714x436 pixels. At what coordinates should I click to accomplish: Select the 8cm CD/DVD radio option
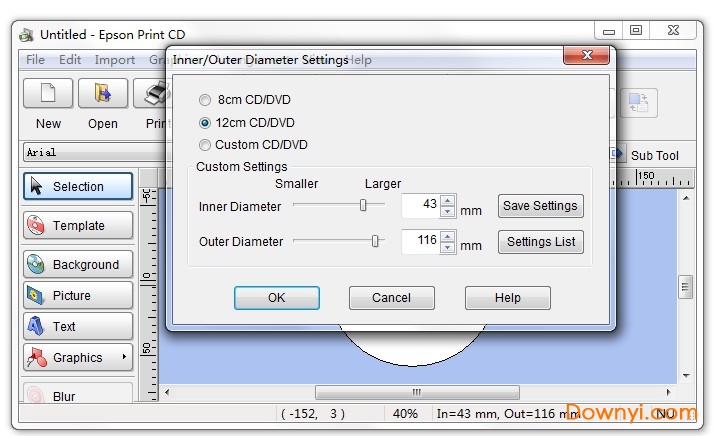point(205,100)
